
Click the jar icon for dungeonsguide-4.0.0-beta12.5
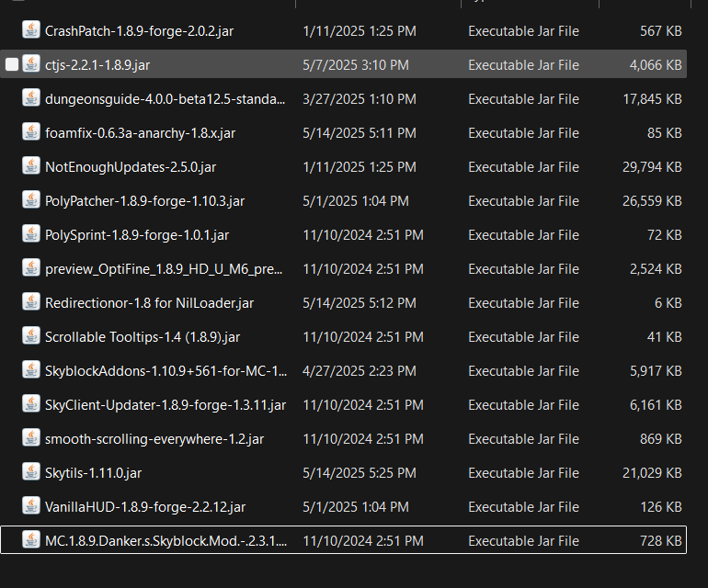[31, 98]
